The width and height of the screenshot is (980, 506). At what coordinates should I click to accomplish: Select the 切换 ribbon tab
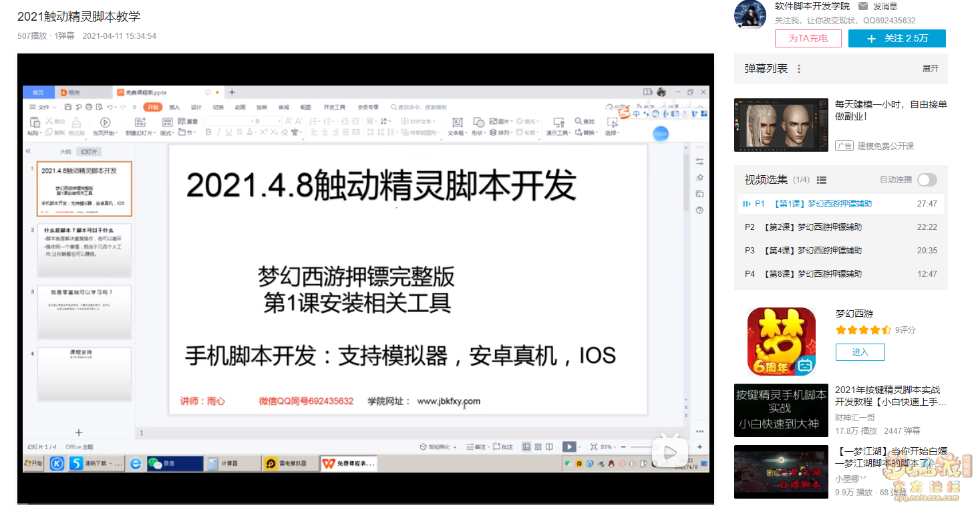click(x=218, y=107)
